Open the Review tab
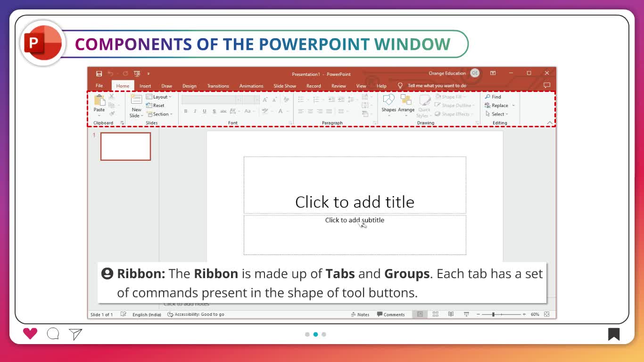644x362 pixels. (339, 86)
